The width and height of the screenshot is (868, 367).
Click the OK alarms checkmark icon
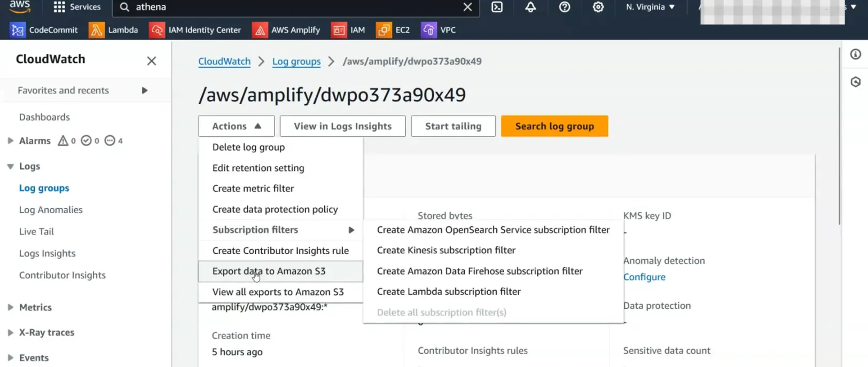86,140
